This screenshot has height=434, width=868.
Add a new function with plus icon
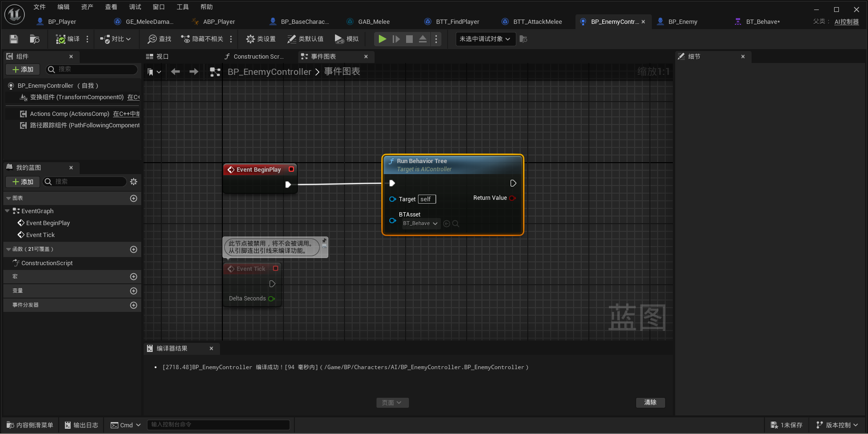click(134, 249)
